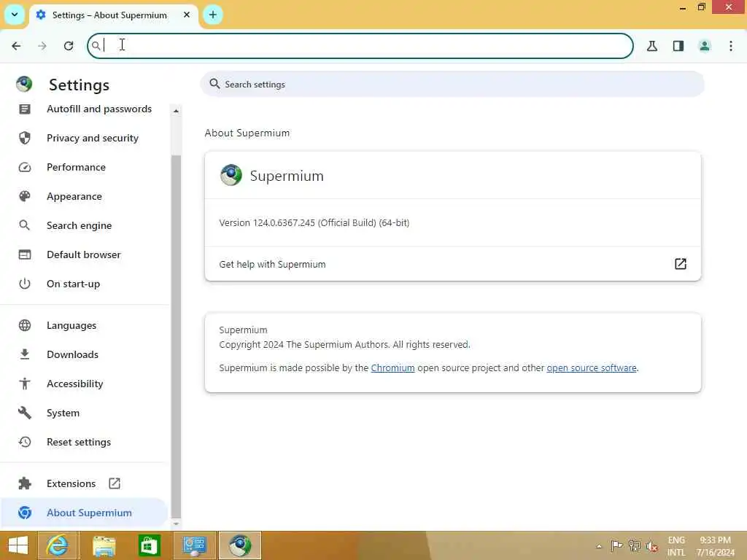Click the Extensions puzzle icon
The height and width of the screenshot is (560, 747).
[25, 484]
